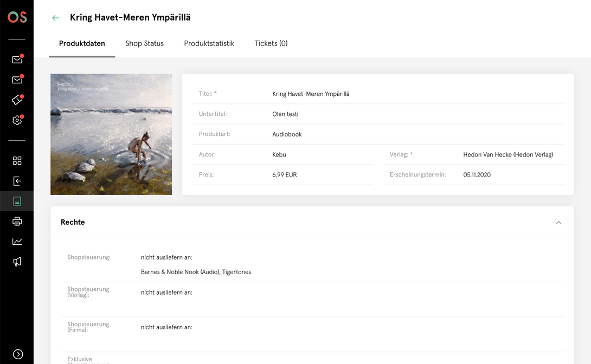Viewport: 591px width, 364px height.
Task: Open the tickets tag icon in the sidebar
Action: (x=17, y=100)
